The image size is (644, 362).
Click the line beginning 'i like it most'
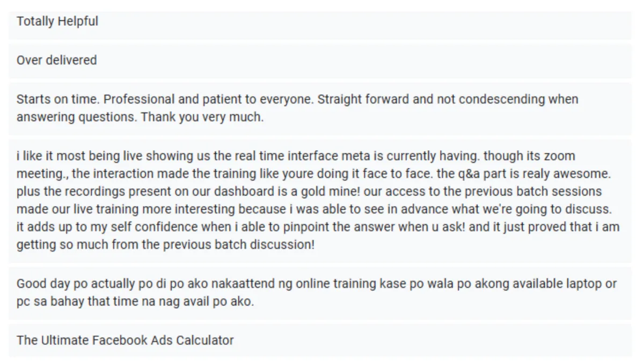point(296,156)
